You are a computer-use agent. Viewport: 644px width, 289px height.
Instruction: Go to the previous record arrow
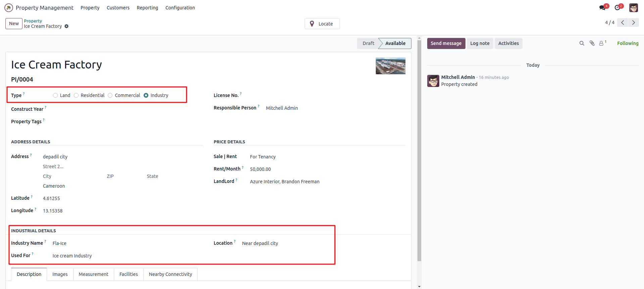tap(623, 22)
